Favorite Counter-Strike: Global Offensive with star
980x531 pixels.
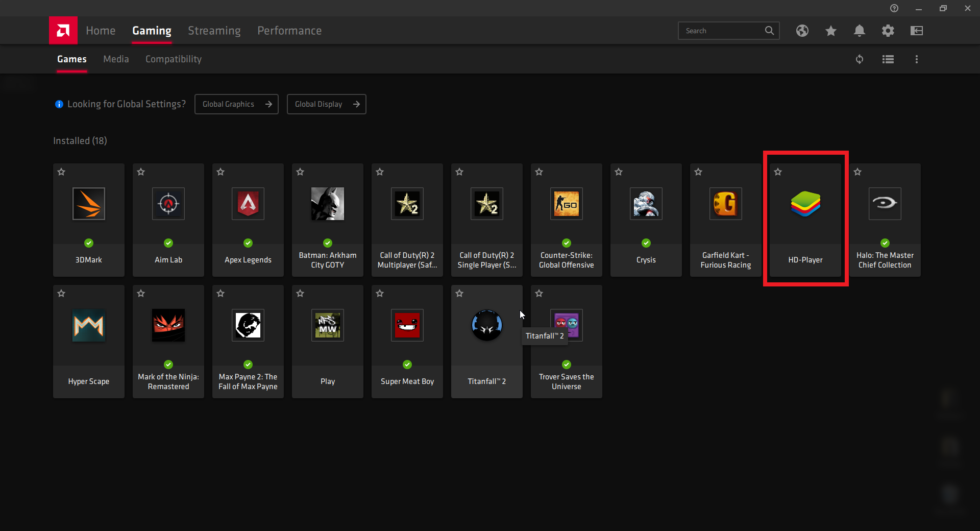[x=539, y=172]
